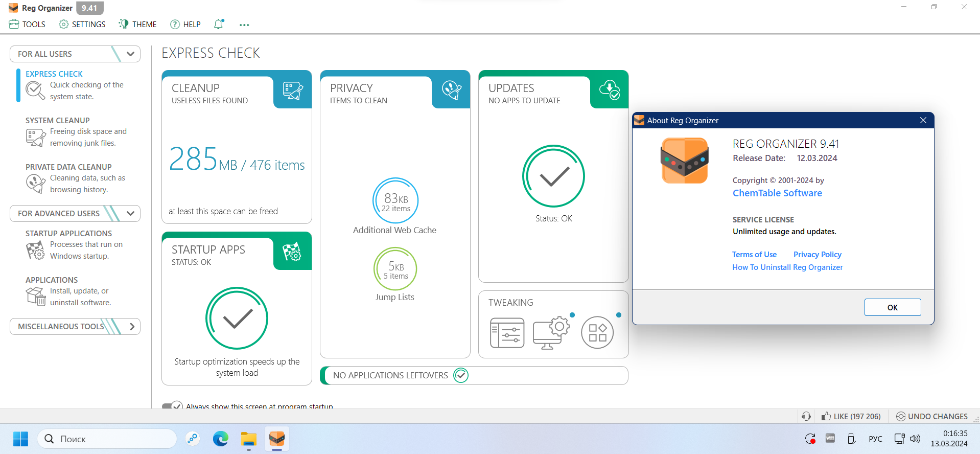Click the РУС language indicator
This screenshot has width=980, height=454.
pos(875,439)
